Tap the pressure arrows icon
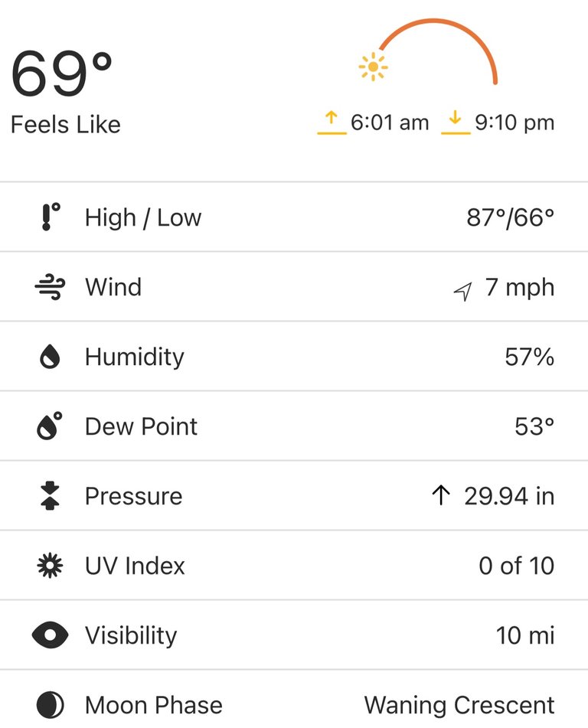The image size is (588, 728). pyautogui.click(x=51, y=496)
